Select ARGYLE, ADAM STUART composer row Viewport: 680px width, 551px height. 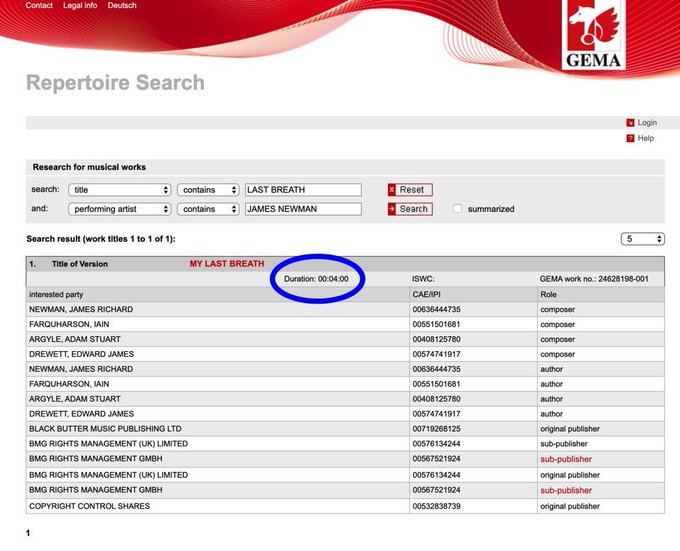(x=345, y=339)
